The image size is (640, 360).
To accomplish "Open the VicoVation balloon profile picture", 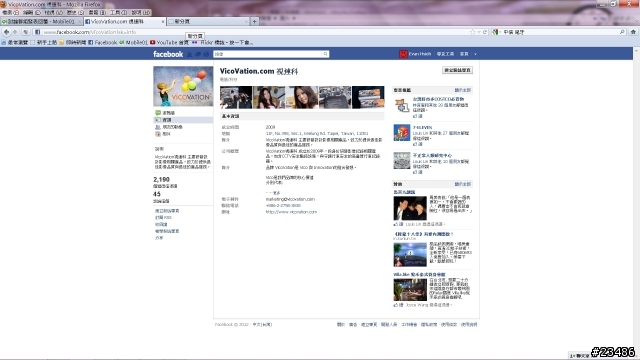I will click(x=183, y=87).
